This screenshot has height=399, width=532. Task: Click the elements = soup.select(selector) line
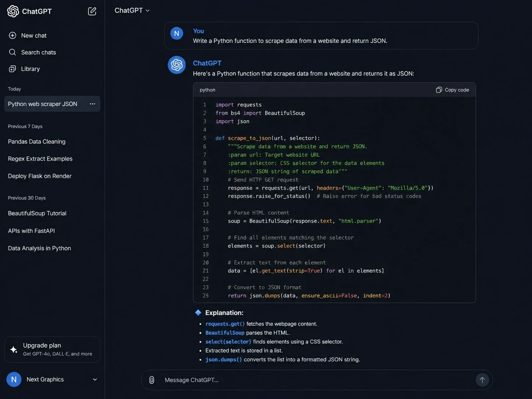click(x=277, y=246)
